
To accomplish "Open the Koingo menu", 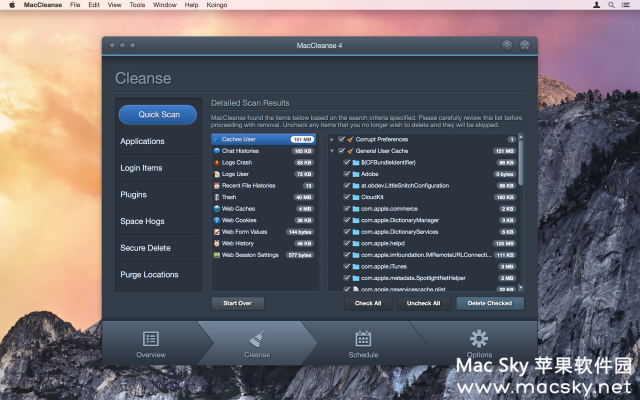I will [x=217, y=5].
